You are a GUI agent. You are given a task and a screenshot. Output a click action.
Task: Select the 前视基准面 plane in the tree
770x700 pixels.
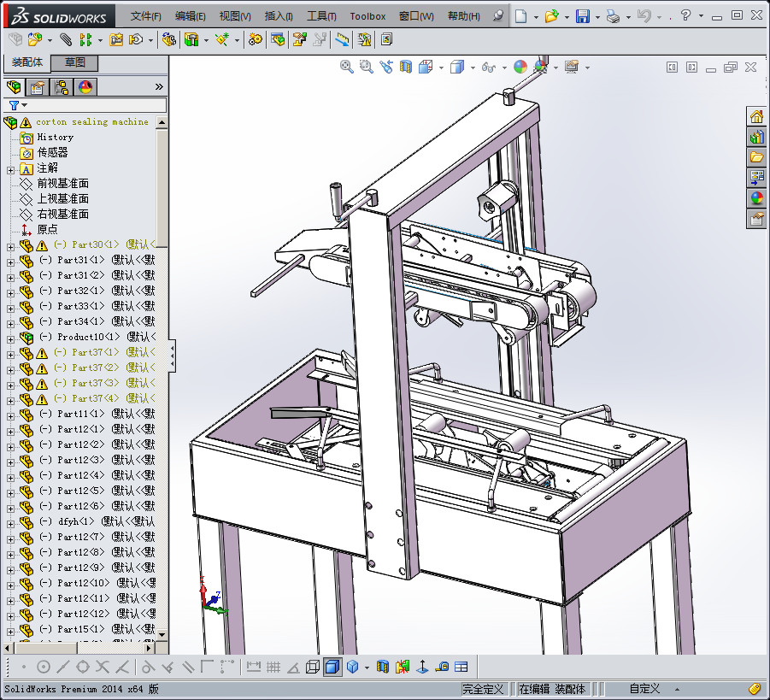[62, 184]
